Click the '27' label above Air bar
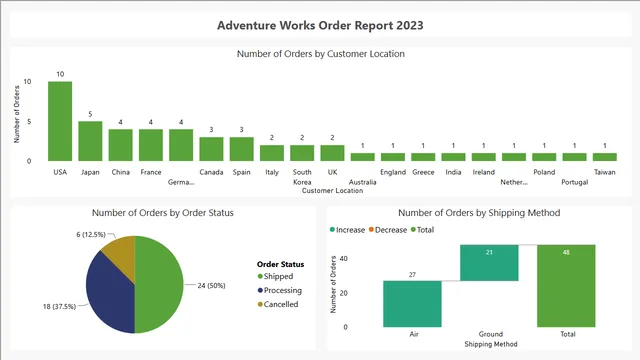 [x=412, y=275]
